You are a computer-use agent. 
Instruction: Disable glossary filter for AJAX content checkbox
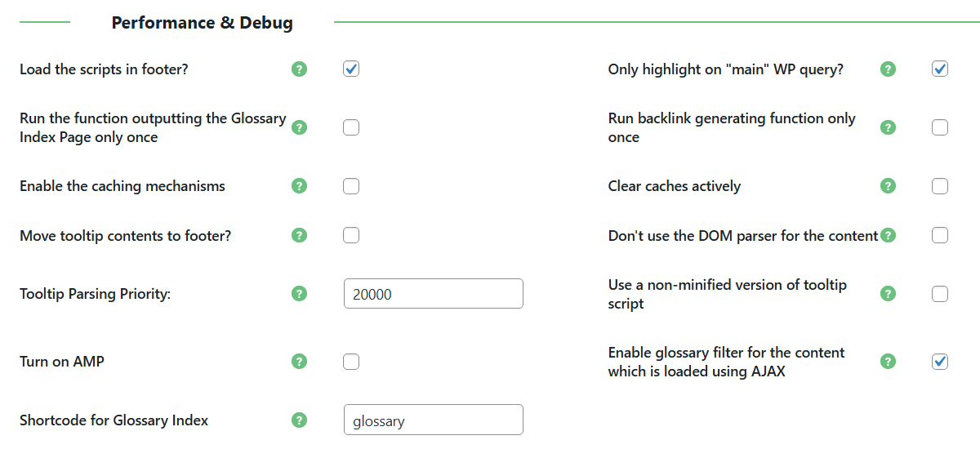[940, 362]
